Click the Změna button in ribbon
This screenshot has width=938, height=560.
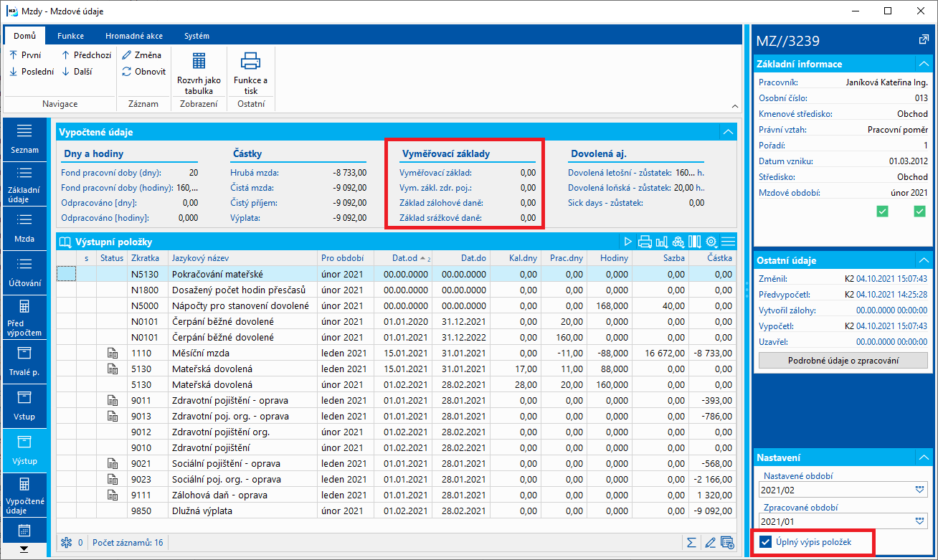(x=142, y=54)
